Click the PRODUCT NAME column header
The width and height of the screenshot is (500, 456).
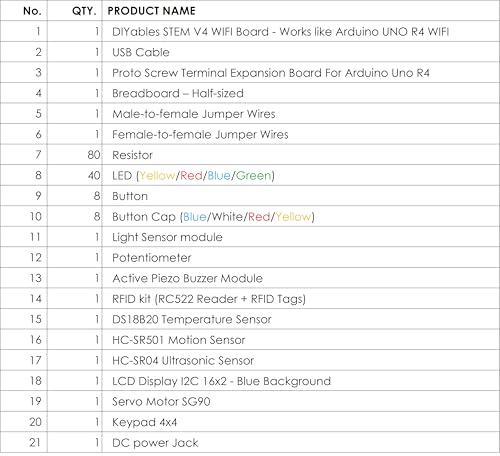(151, 11)
